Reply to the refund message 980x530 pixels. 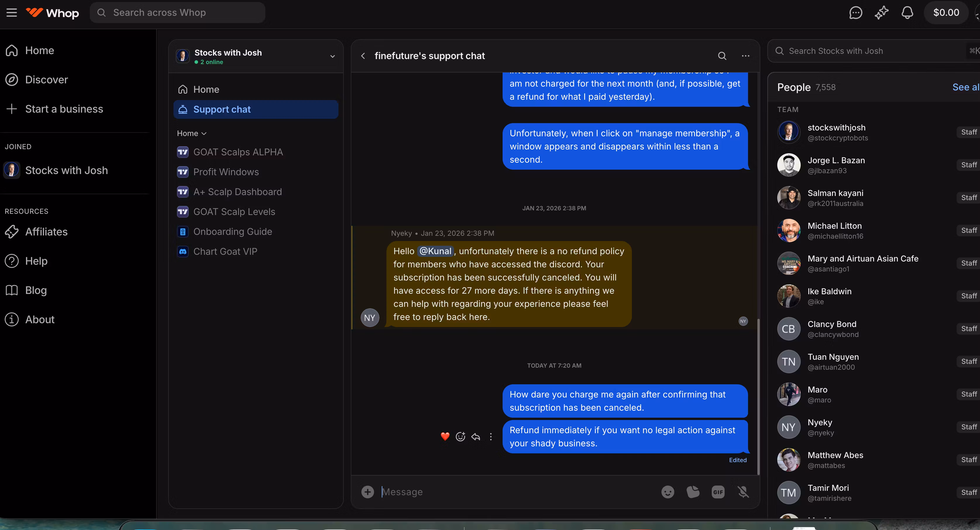(476, 436)
